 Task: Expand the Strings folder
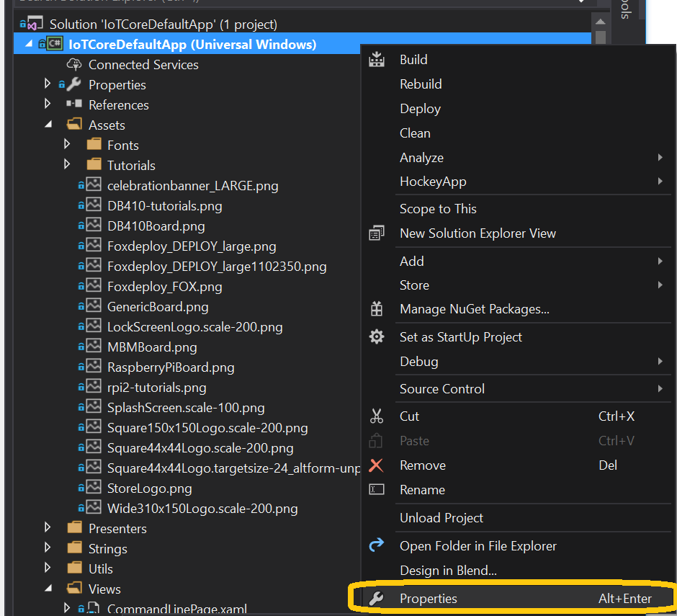(x=48, y=548)
